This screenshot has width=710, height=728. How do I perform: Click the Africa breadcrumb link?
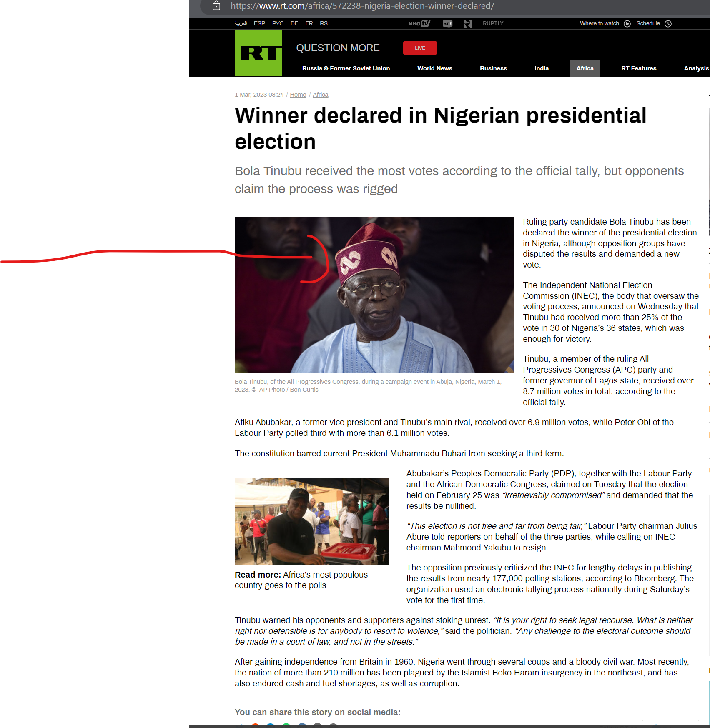pyautogui.click(x=321, y=95)
